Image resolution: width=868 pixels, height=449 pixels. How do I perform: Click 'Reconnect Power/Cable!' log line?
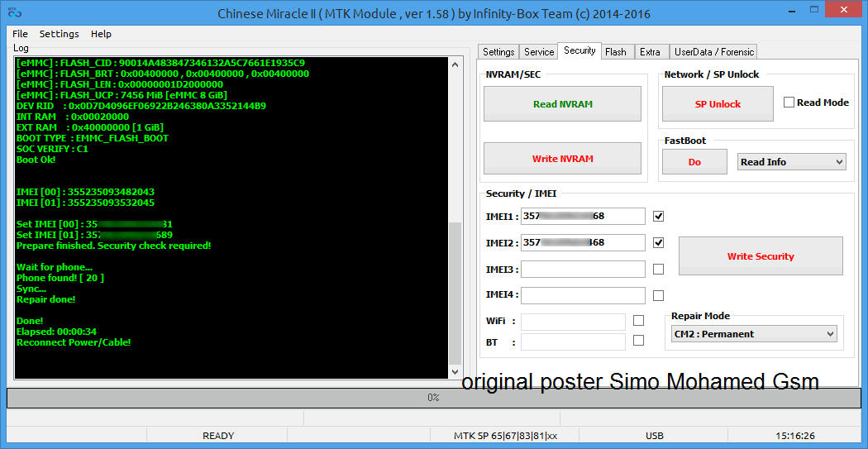(x=74, y=342)
